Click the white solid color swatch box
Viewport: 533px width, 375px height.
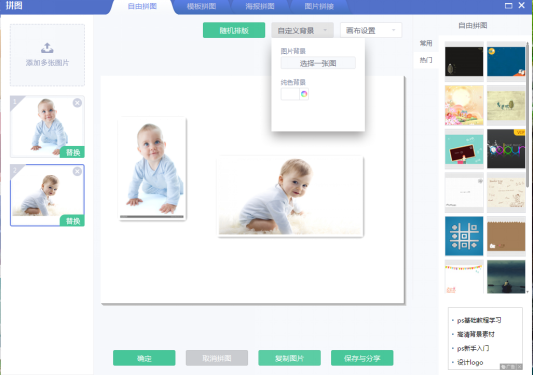[x=290, y=94]
